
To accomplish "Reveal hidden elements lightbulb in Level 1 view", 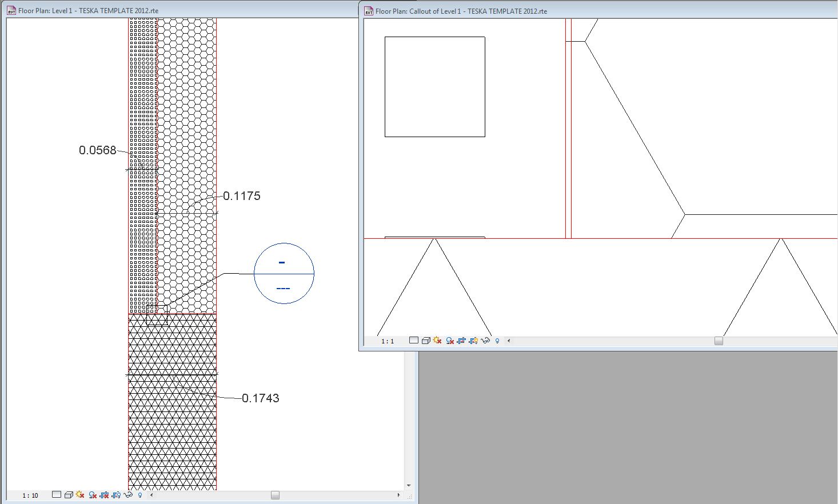I will (x=140, y=495).
